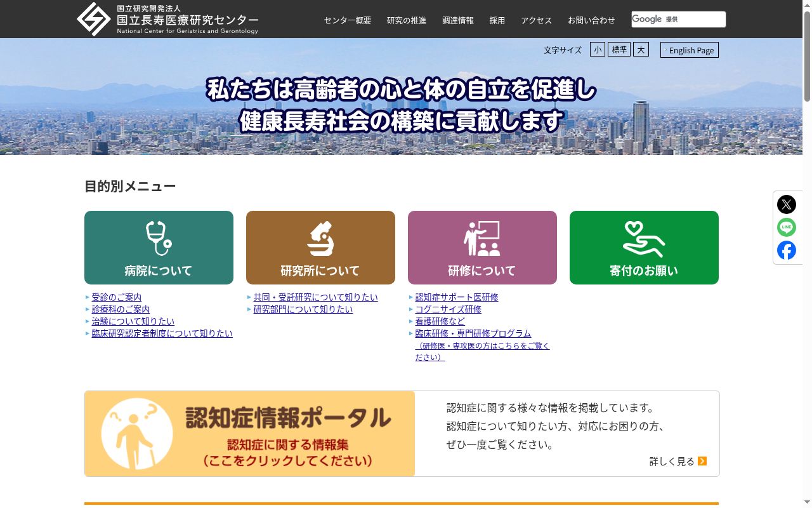Open 研究部門について知りたい link
The height and width of the screenshot is (508, 812).
(303, 309)
